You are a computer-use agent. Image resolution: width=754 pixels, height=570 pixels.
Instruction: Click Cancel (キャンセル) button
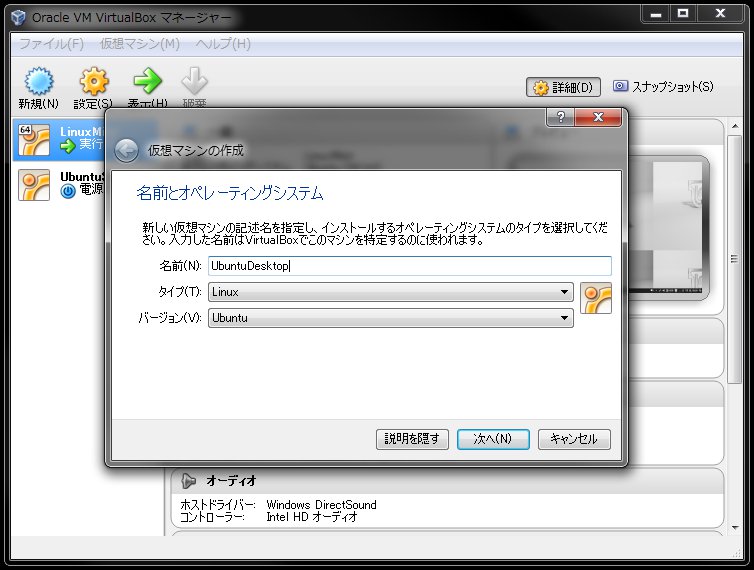coord(574,439)
